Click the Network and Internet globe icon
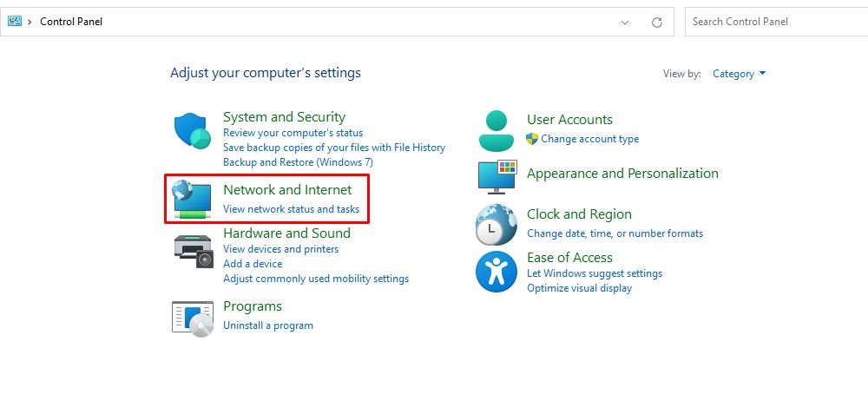The height and width of the screenshot is (401, 868). tap(192, 199)
